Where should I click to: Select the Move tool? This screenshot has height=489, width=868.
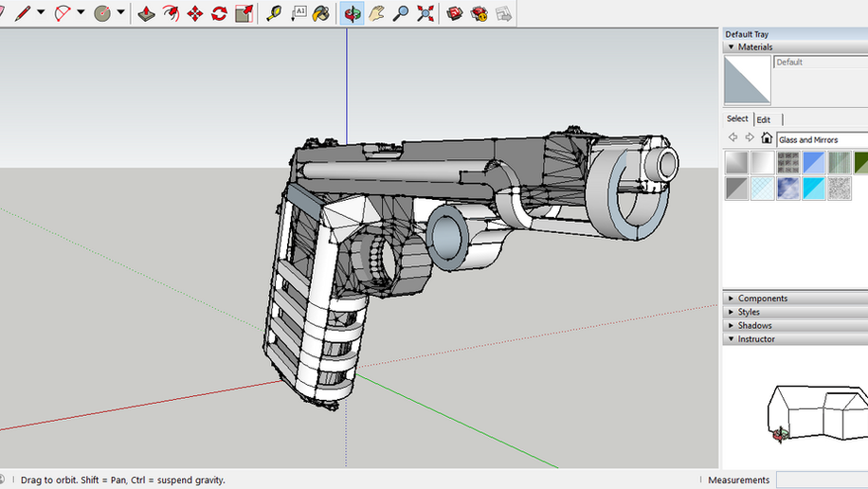click(x=195, y=13)
